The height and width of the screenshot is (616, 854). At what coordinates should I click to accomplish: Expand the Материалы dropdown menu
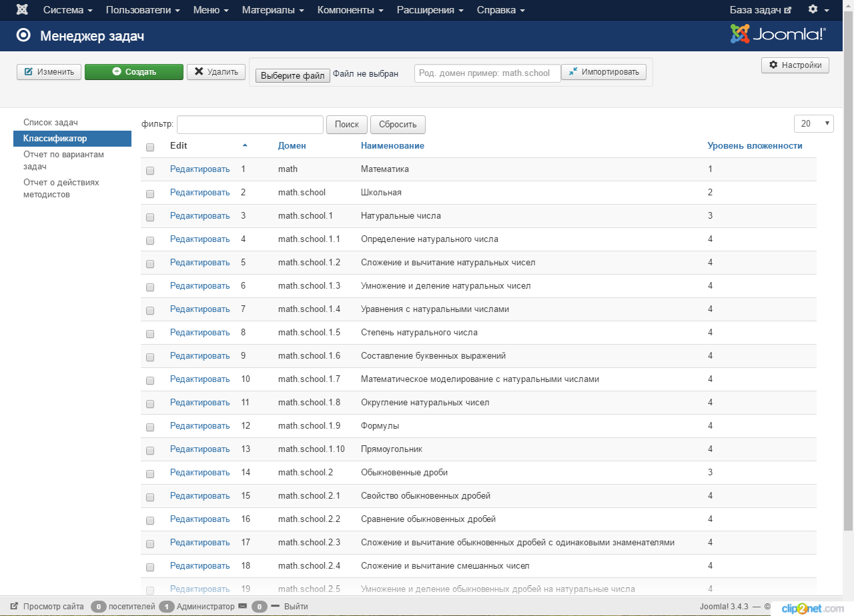(273, 10)
